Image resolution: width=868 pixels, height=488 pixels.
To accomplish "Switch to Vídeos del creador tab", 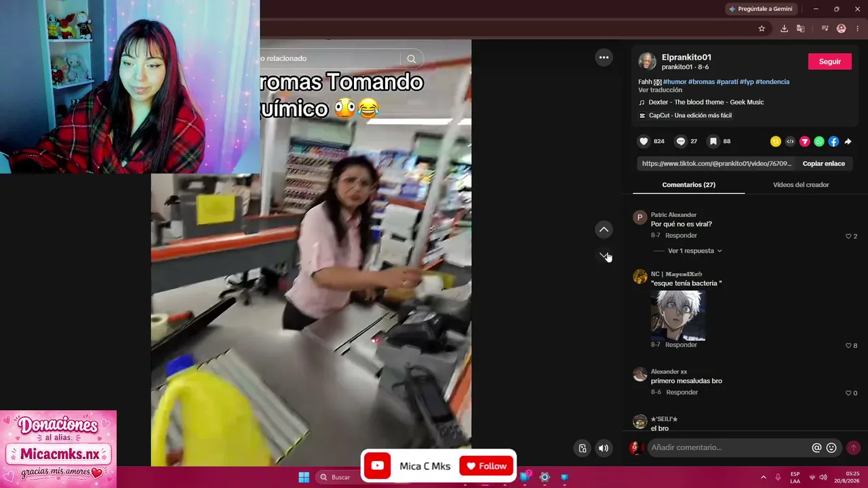I will click(801, 185).
